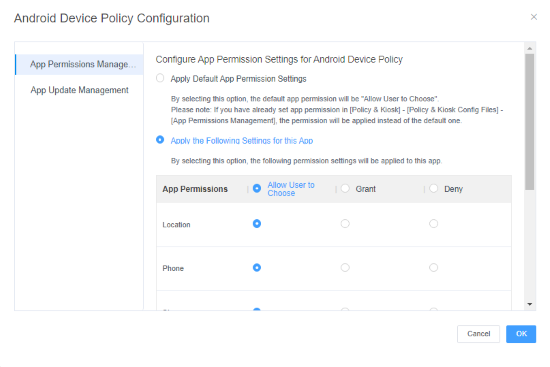Click the Allow User to Choose label text
Image resolution: width=550 pixels, height=367 pixels.
[291, 189]
